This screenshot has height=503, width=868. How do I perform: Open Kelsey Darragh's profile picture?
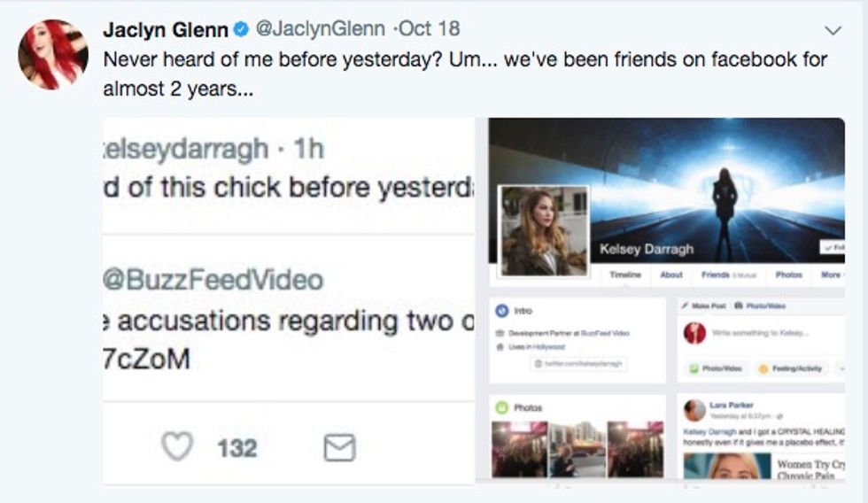[x=544, y=230]
